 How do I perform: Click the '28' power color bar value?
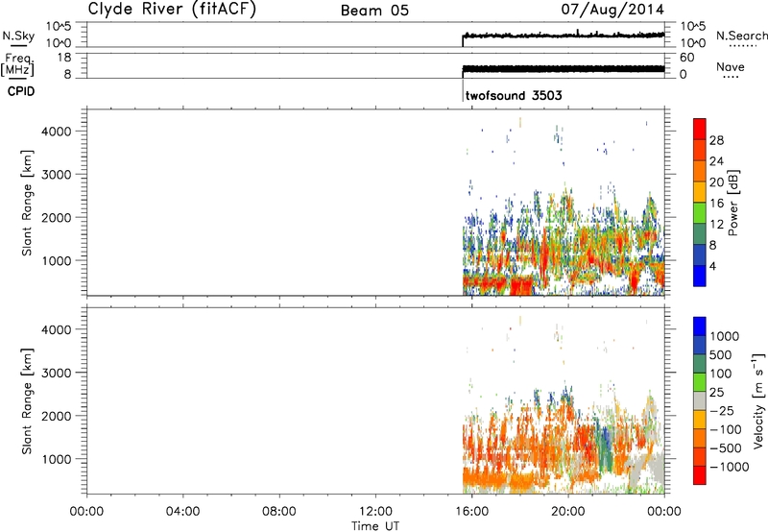tap(716, 140)
